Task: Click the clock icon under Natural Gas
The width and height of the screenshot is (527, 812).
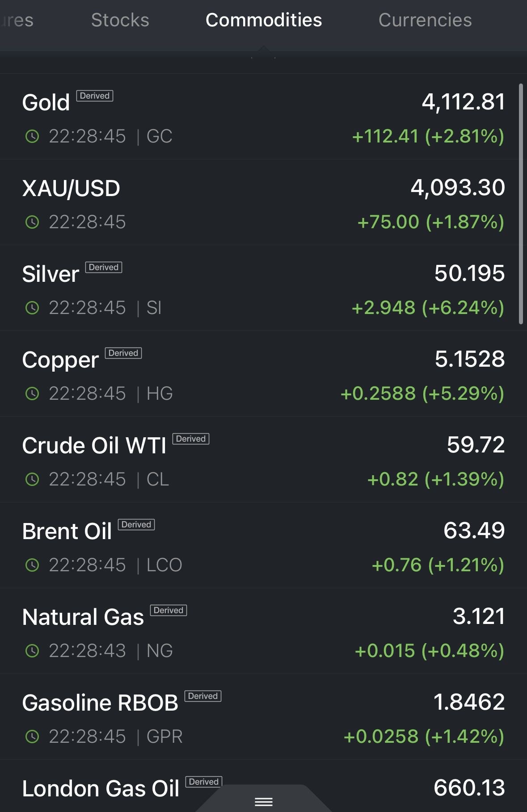Action: pos(32,651)
